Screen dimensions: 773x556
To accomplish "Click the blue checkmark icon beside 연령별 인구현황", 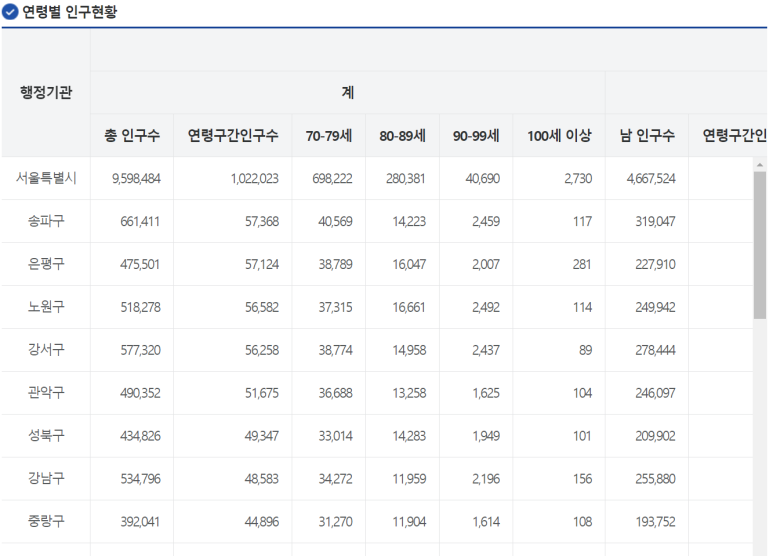I will (10, 12).
